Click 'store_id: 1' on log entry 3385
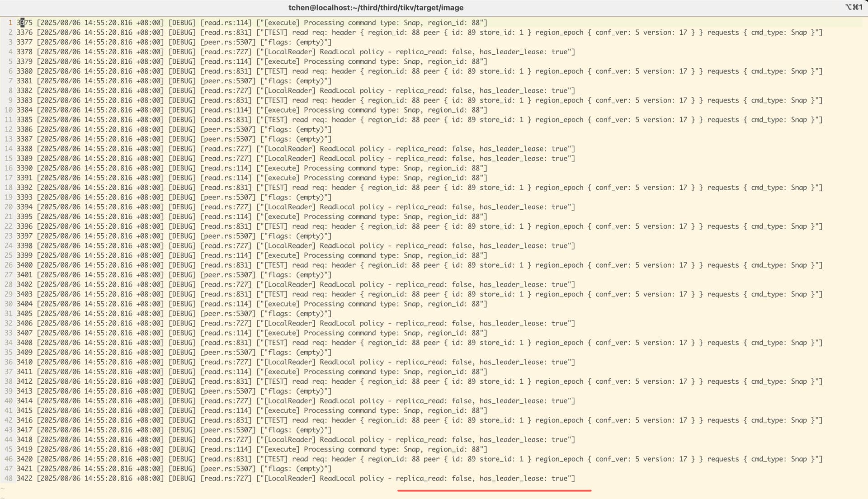Image resolution: width=868 pixels, height=499 pixels. tap(501, 120)
